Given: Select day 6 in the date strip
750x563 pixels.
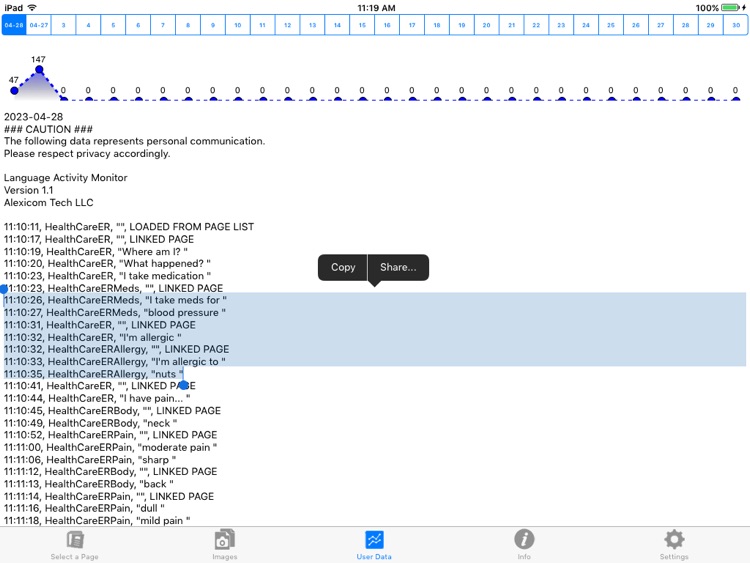Looking at the screenshot, I should (x=138, y=25).
